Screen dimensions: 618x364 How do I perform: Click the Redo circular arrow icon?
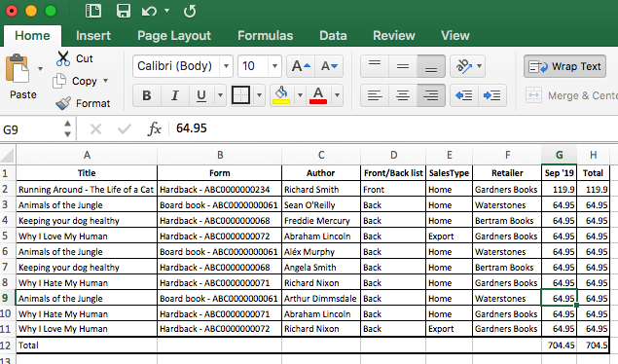click(x=190, y=11)
